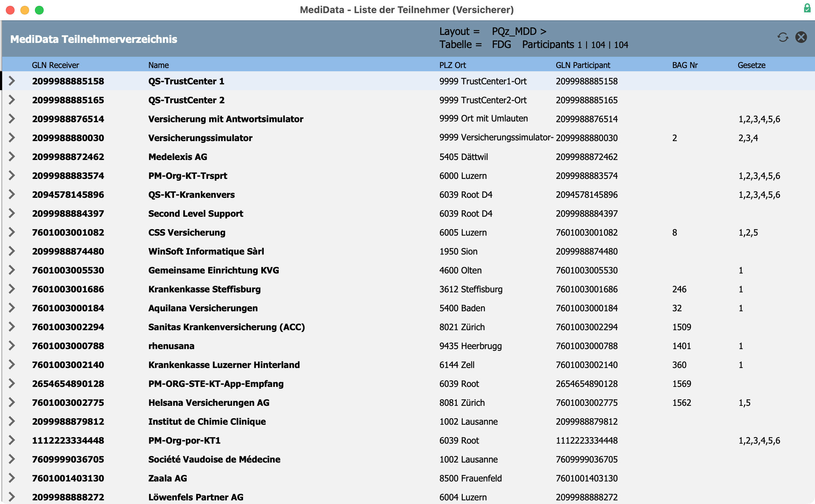Image resolution: width=815 pixels, height=504 pixels.
Task: Expand the Versicherung mit Antwortsimulator row
Action: [x=12, y=119]
